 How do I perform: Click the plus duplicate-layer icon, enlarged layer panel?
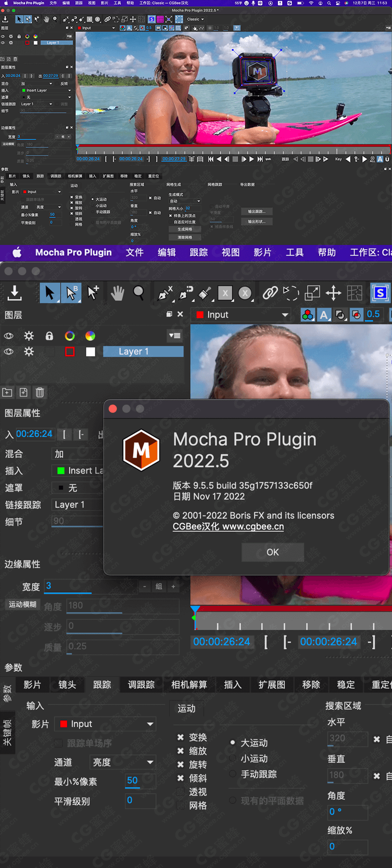click(x=24, y=392)
